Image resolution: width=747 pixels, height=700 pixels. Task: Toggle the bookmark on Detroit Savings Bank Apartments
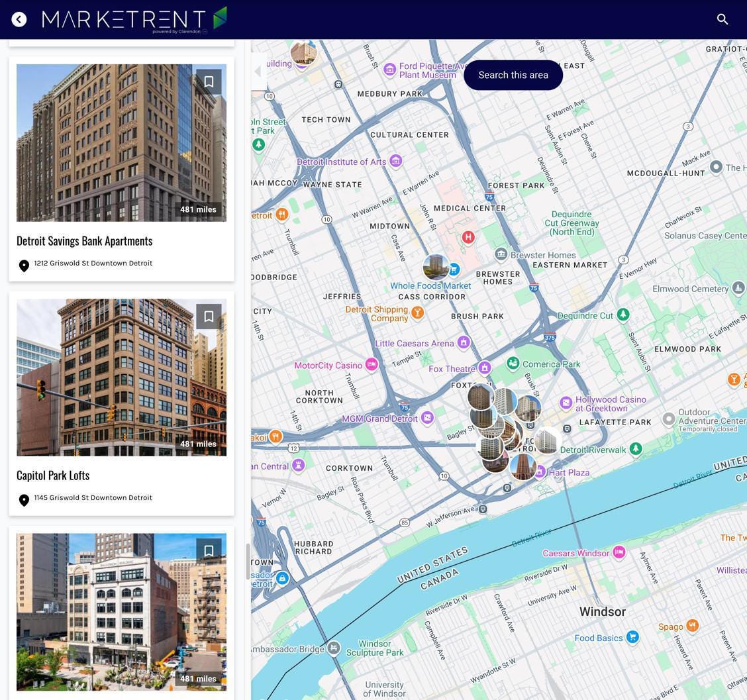(x=209, y=81)
